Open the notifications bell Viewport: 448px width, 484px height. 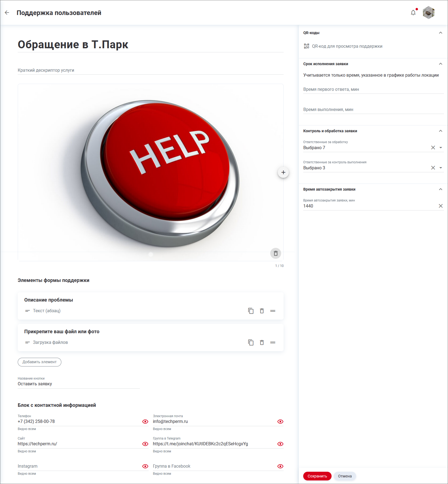point(413,13)
